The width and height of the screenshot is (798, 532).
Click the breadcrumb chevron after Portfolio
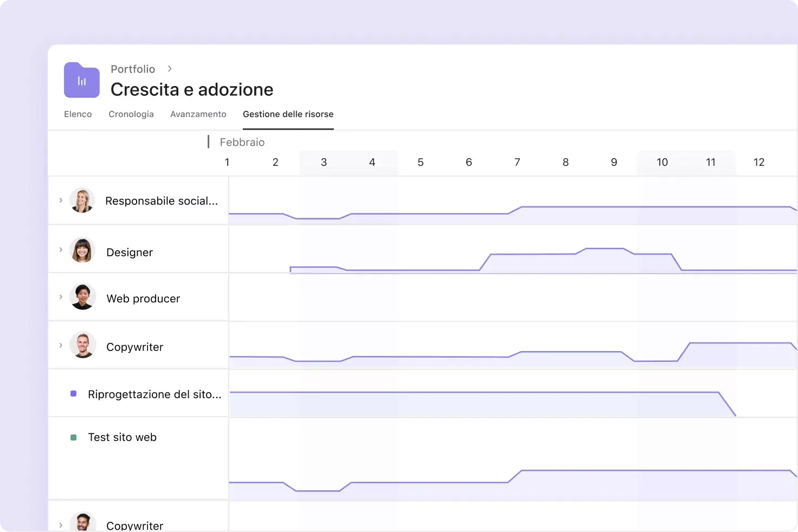tap(169, 69)
